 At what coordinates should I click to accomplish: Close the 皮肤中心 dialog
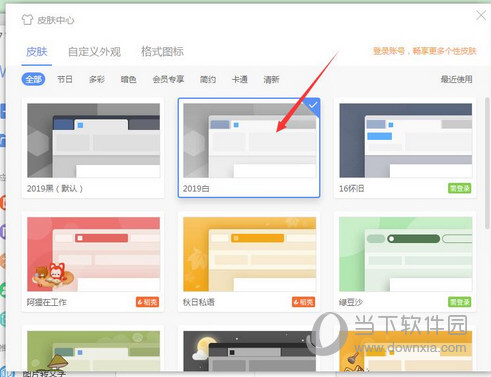[x=481, y=15]
